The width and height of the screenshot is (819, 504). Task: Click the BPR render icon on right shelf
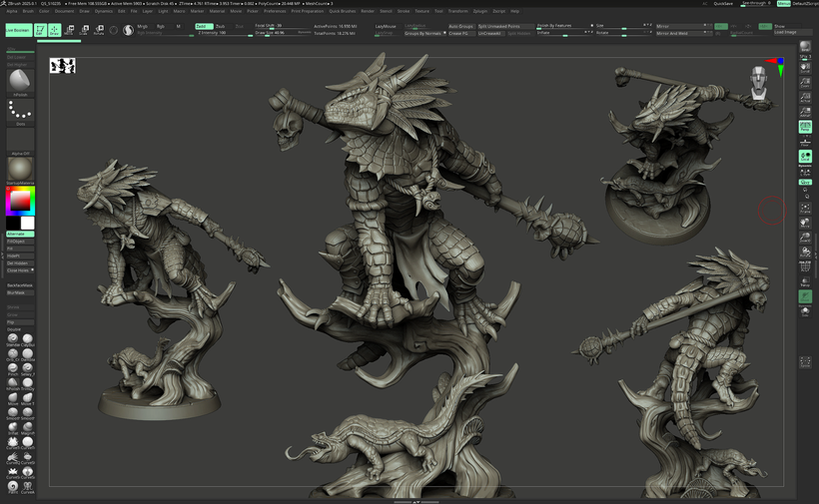(x=805, y=49)
